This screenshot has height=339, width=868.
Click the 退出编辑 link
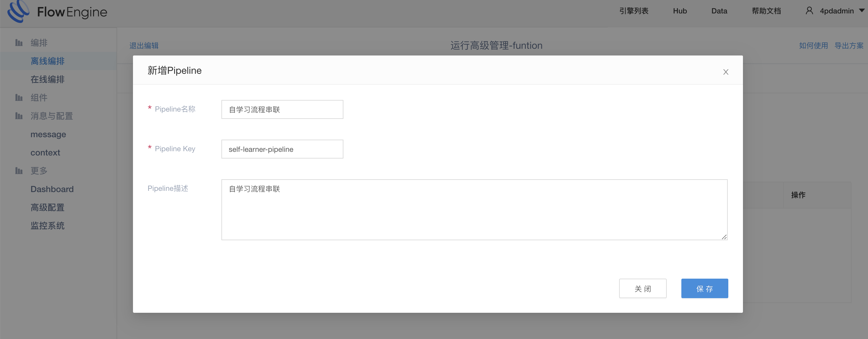coord(144,45)
